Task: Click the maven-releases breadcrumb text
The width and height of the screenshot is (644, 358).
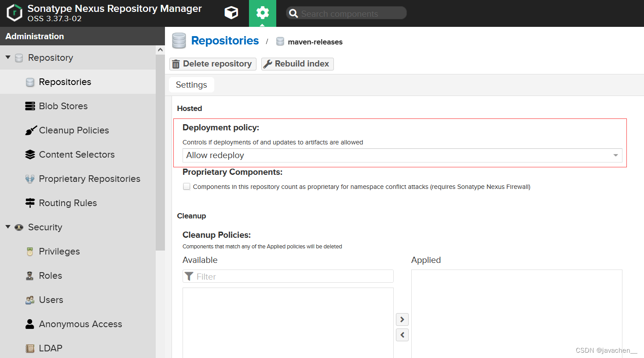Action: [315, 42]
